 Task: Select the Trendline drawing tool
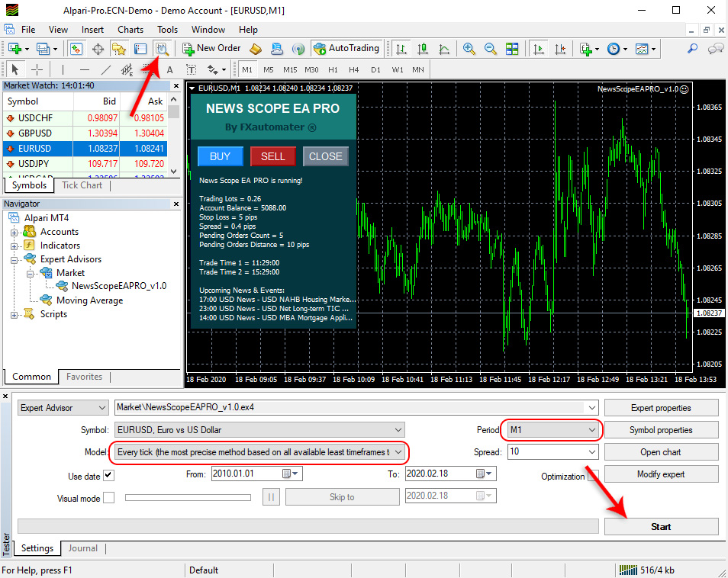pos(106,69)
